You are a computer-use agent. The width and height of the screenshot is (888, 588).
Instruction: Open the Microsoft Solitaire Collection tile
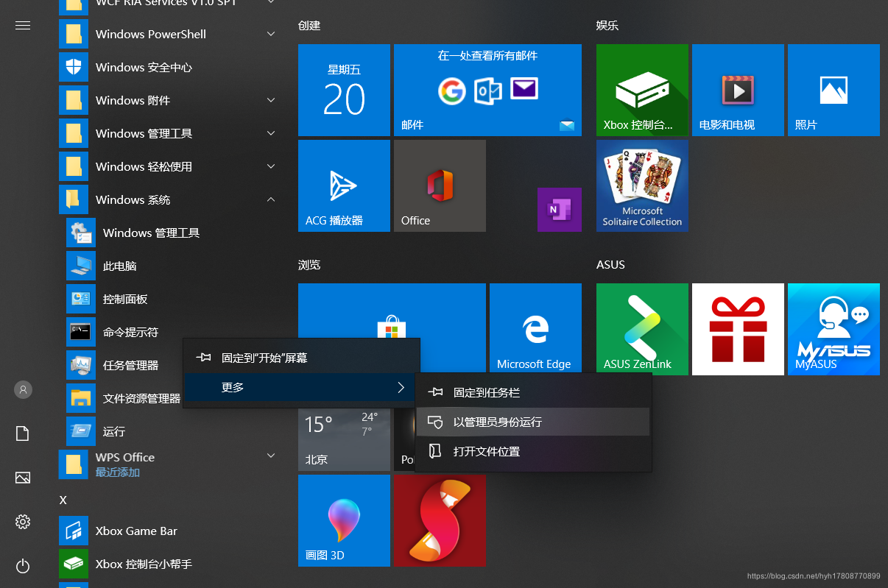(x=642, y=185)
